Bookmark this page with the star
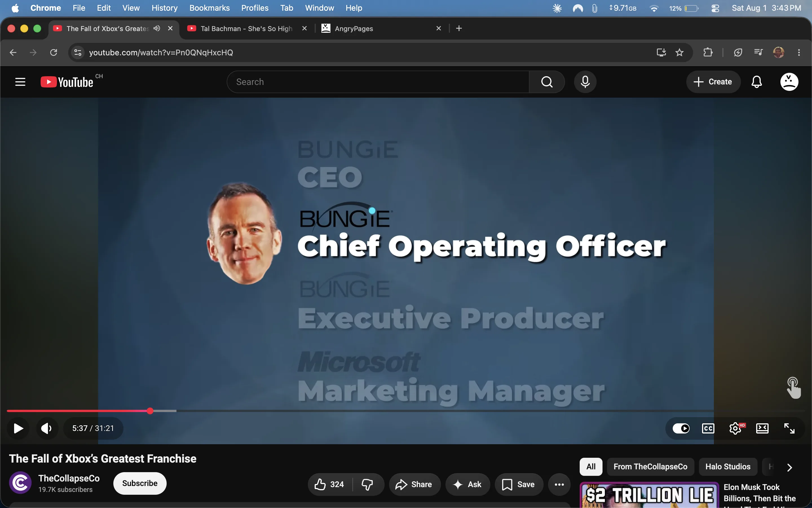The image size is (812, 508). 679,52
